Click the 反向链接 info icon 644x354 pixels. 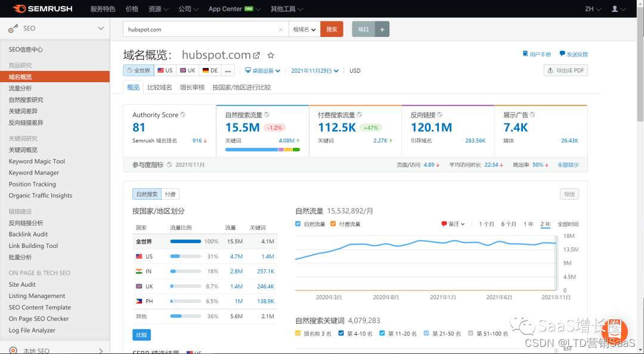[440, 115]
